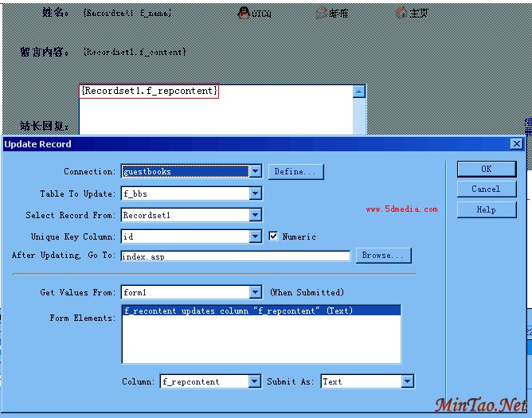Open the Select Record From dropdown
532x418 pixels.
(x=255, y=215)
